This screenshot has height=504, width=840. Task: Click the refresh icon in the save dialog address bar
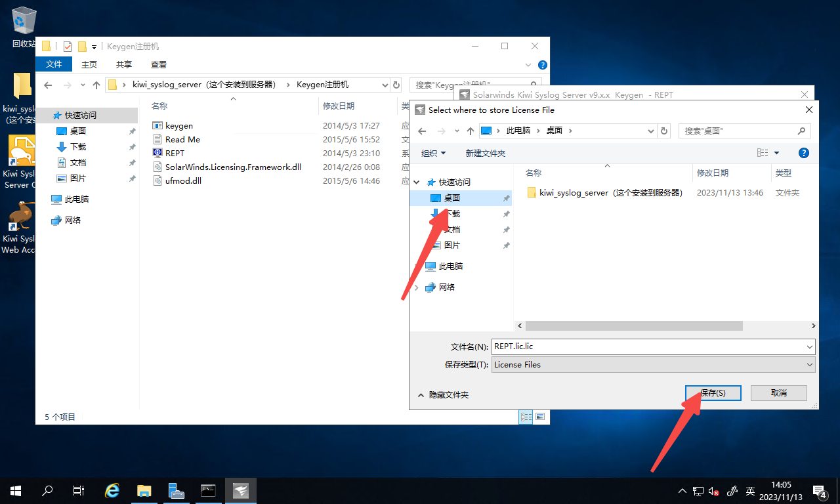(x=664, y=131)
